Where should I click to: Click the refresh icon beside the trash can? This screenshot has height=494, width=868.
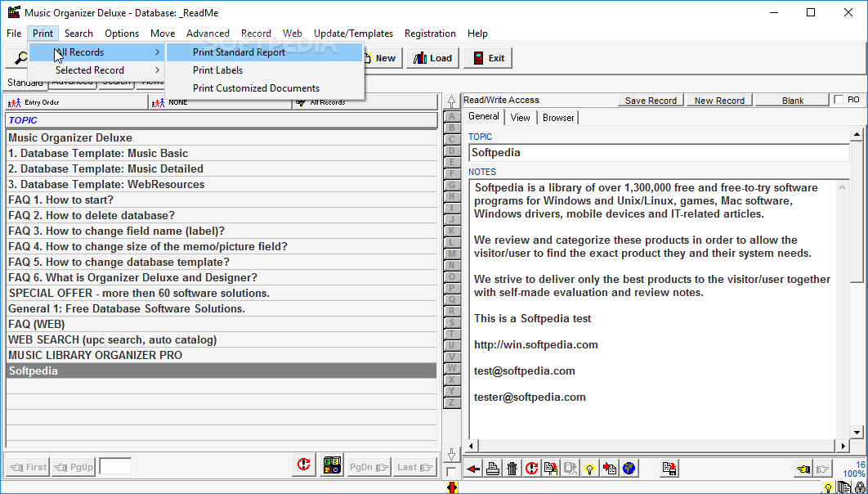click(531, 469)
